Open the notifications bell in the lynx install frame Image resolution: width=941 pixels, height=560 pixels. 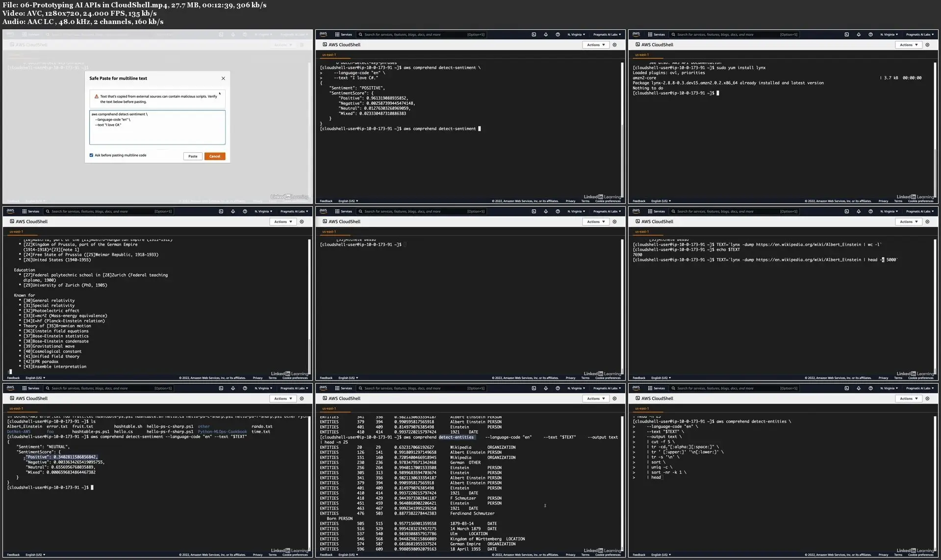pyautogui.click(x=859, y=34)
